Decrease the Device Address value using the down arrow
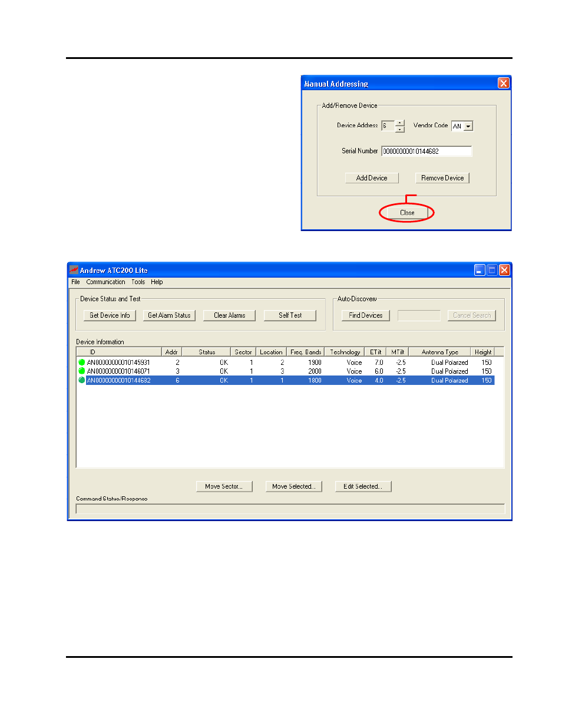Image resolution: width=562 pixels, height=728 pixels. pos(400,129)
